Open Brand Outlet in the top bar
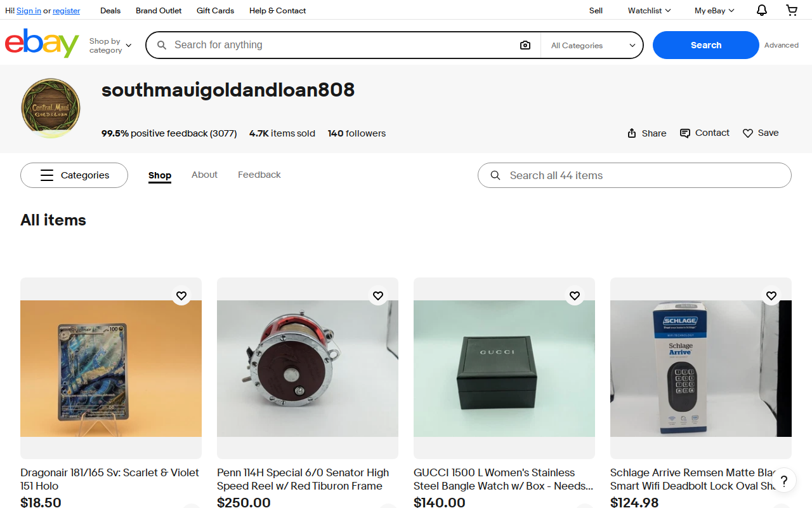The height and width of the screenshot is (508, 812). 159,10
